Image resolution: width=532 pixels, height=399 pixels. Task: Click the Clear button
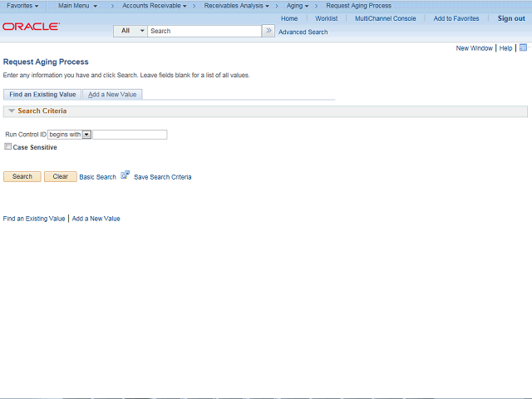(61, 176)
